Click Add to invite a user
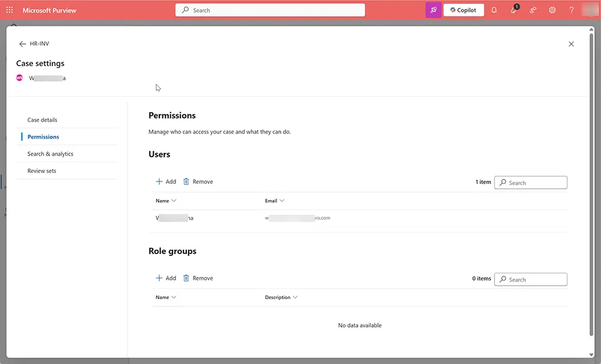Screen dimensions: 601x364 tap(165, 181)
